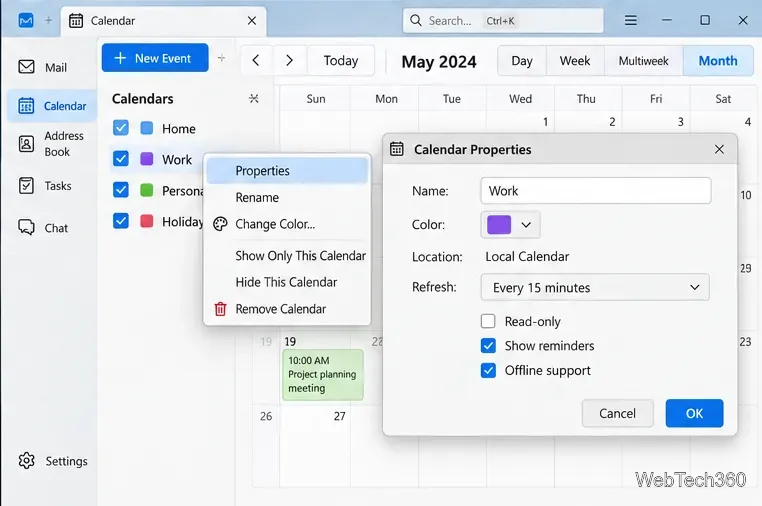
Task: Enable the Read-only checkbox
Action: (x=488, y=321)
